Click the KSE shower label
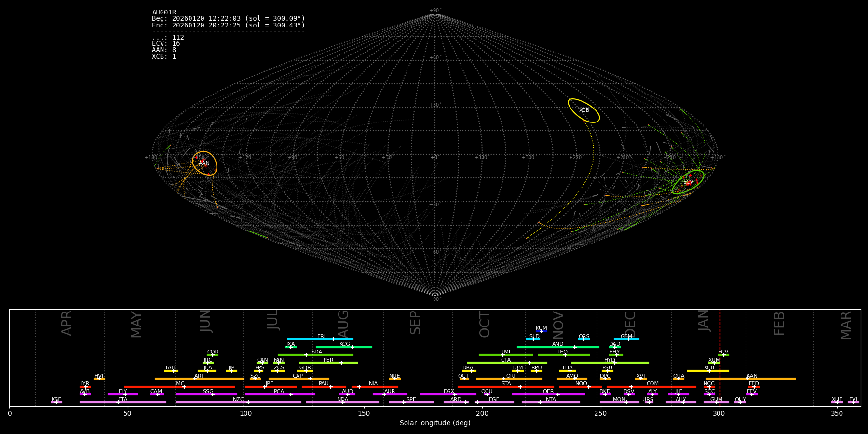 [x=56, y=400]
